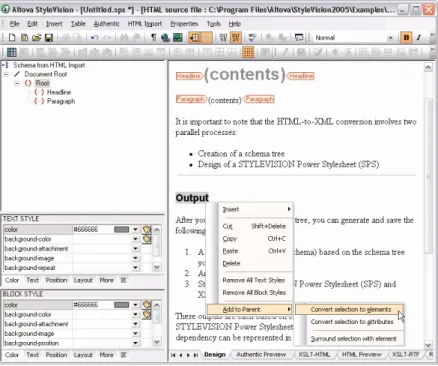
Task: Open color picker for BLOCK STYLE background-color row
Action: click(x=147, y=314)
